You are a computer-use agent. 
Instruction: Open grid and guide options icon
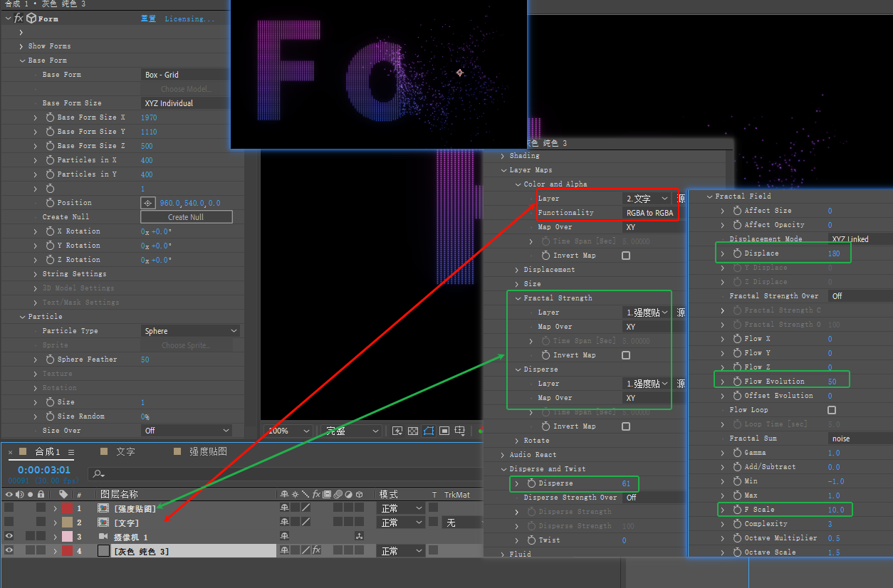point(460,431)
